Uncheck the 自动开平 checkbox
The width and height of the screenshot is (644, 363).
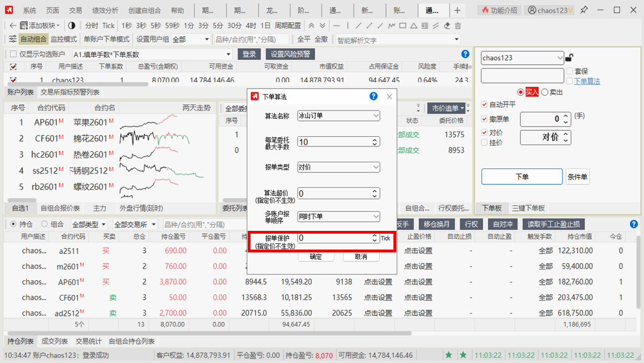coord(484,104)
